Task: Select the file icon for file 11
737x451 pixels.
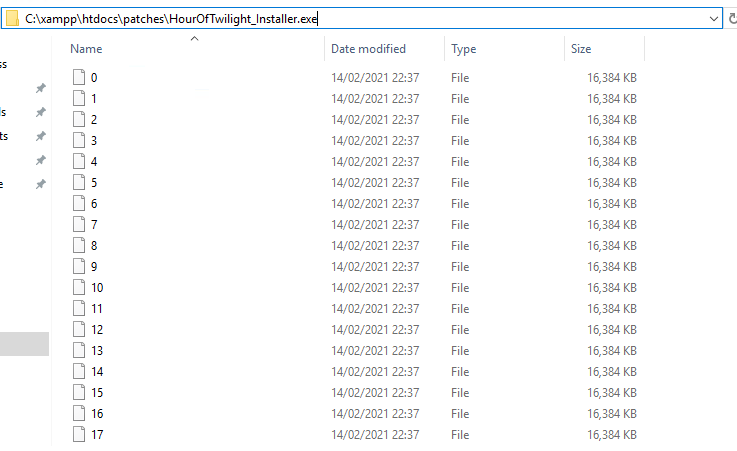Action: [x=79, y=308]
